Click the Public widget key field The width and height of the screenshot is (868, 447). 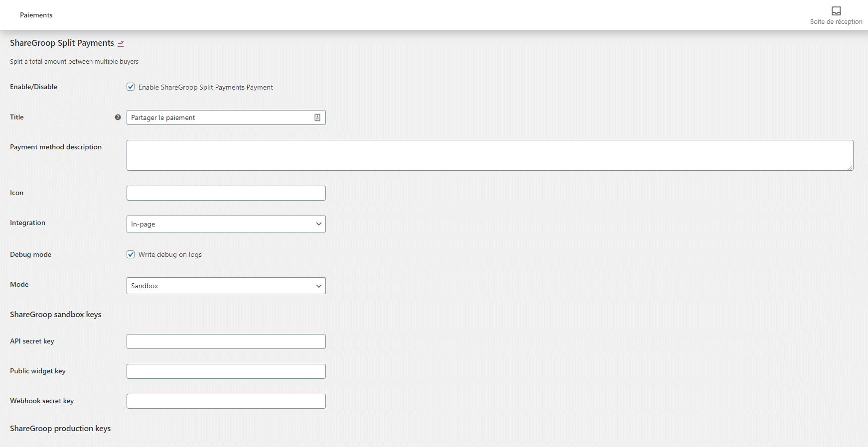point(226,371)
